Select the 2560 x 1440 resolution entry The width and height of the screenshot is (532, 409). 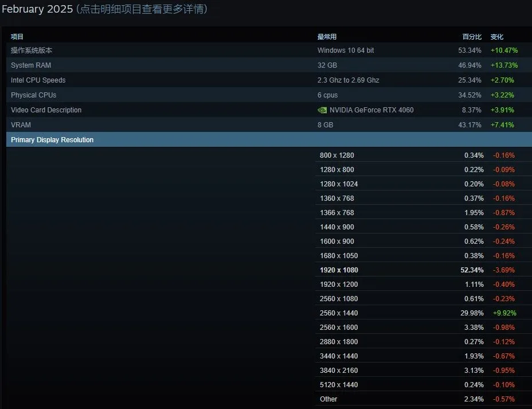(x=339, y=313)
